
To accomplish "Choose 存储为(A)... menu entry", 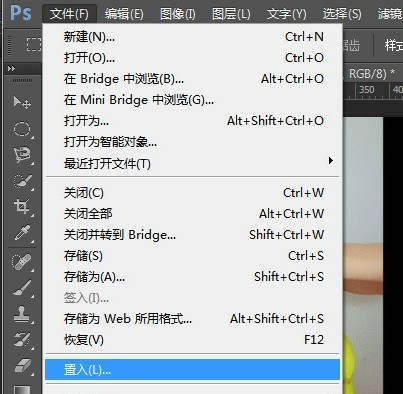I will (x=193, y=277).
